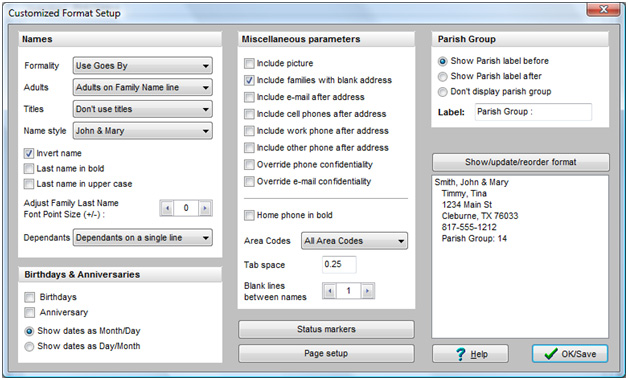Open the Area Codes dropdown
Viewport: 628px width, 380px height.
[354, 241]
